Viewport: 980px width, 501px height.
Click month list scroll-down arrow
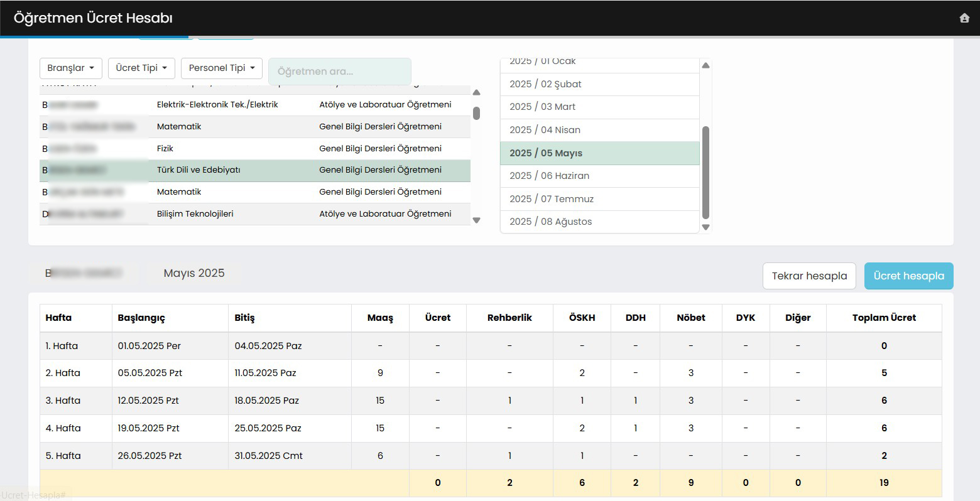pos(705,227)
